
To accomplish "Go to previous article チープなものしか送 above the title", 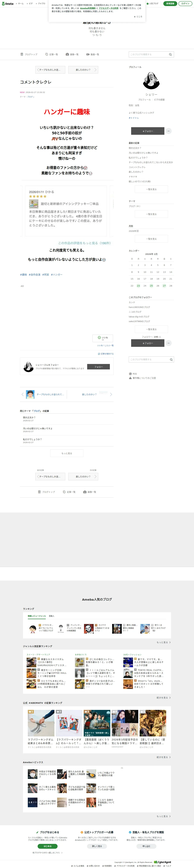I will (50, 70).
